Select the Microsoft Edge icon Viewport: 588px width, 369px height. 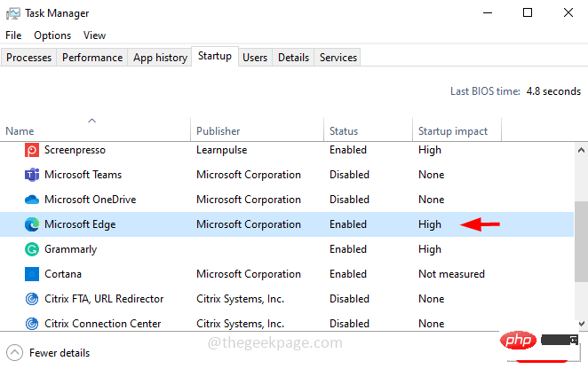click(31, 224)
